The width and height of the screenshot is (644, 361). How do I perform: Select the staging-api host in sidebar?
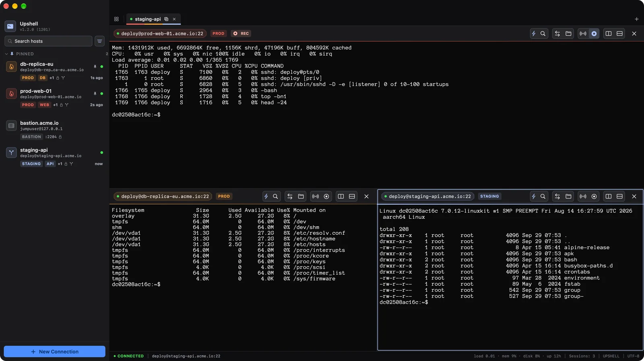click(x=55, y=157)
